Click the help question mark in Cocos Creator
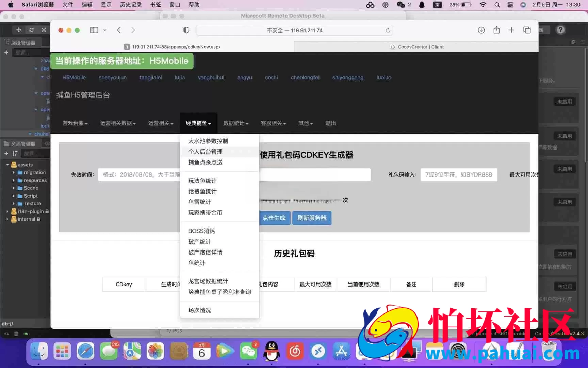 point(560,30)
